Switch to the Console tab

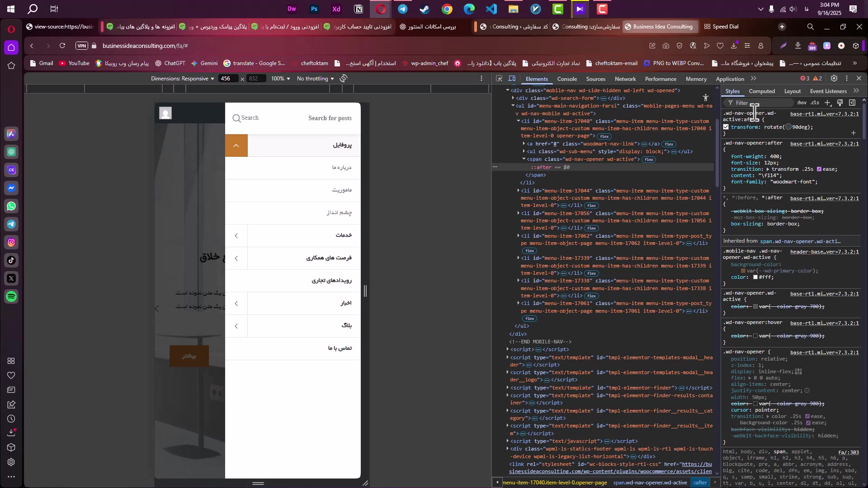pos(567,79)
